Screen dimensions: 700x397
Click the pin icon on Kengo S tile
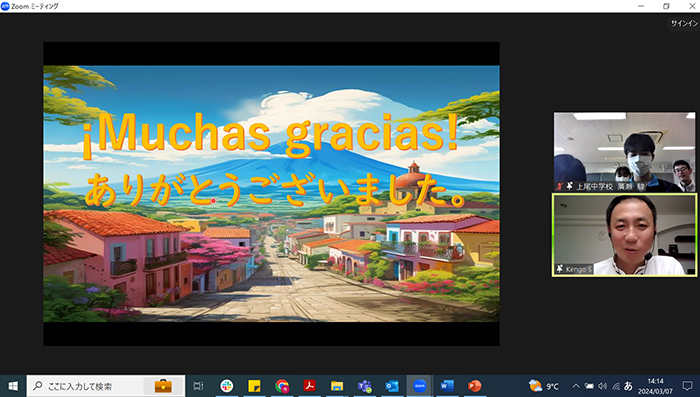[x=560, y=269]
